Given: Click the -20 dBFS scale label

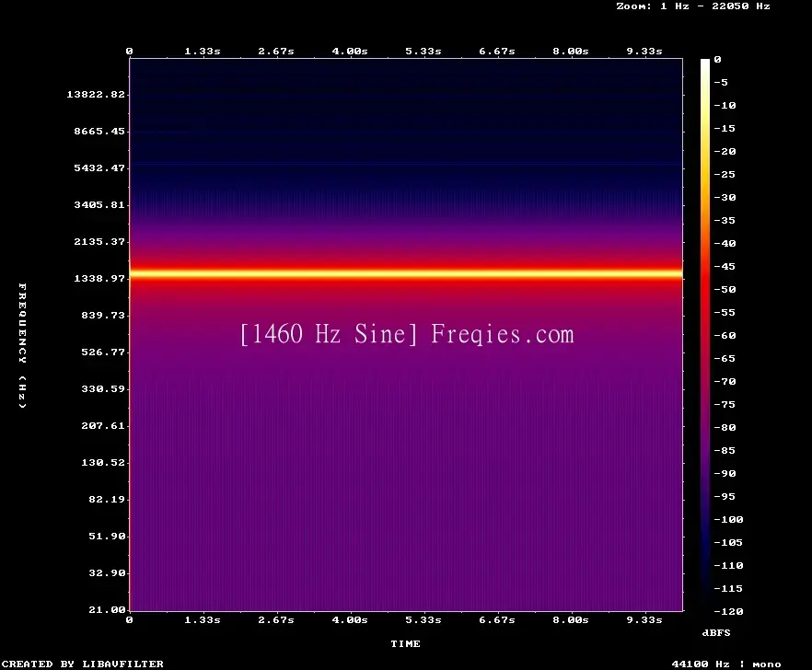Looking at the screenshot, I should pyautogui.click(x=725, y=151).
